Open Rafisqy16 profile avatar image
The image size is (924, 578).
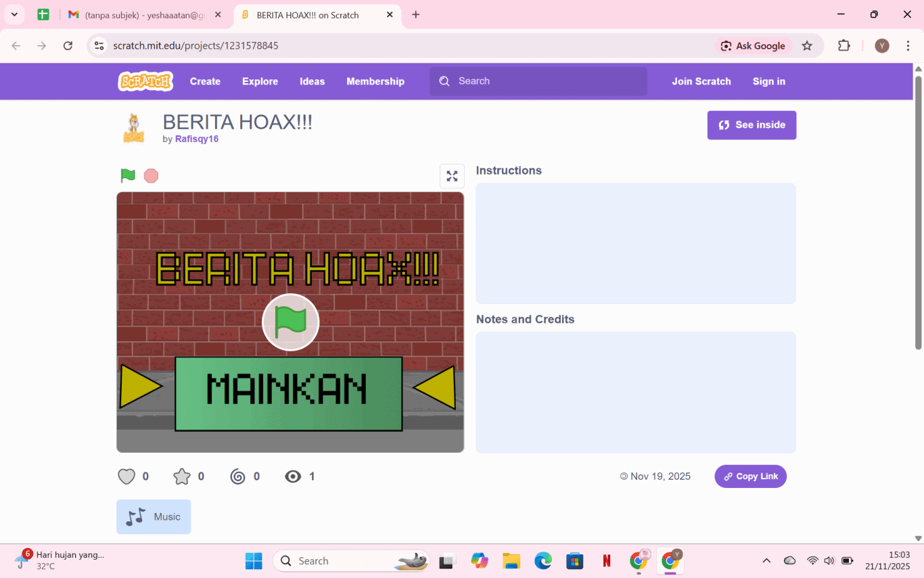click(134, 128)
